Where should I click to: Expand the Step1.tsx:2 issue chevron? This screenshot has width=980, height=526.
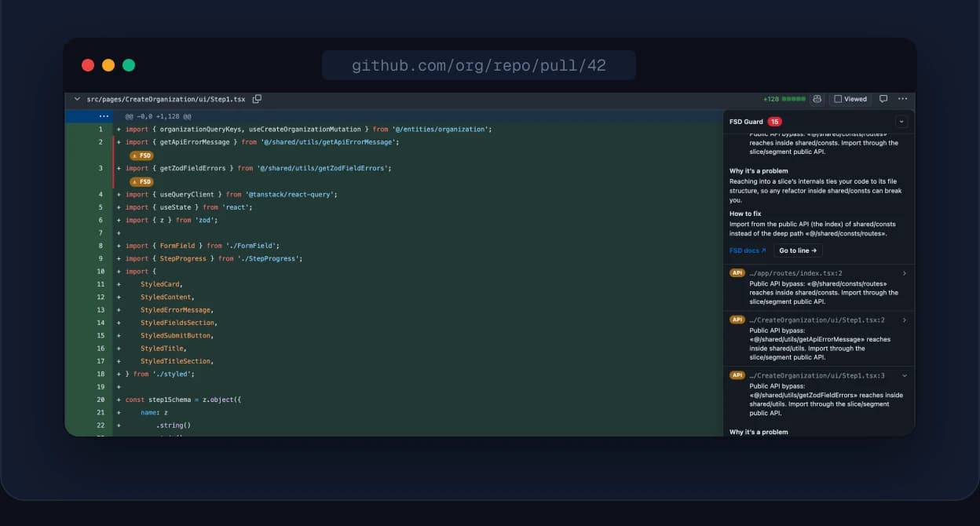(x=905, y=320)
